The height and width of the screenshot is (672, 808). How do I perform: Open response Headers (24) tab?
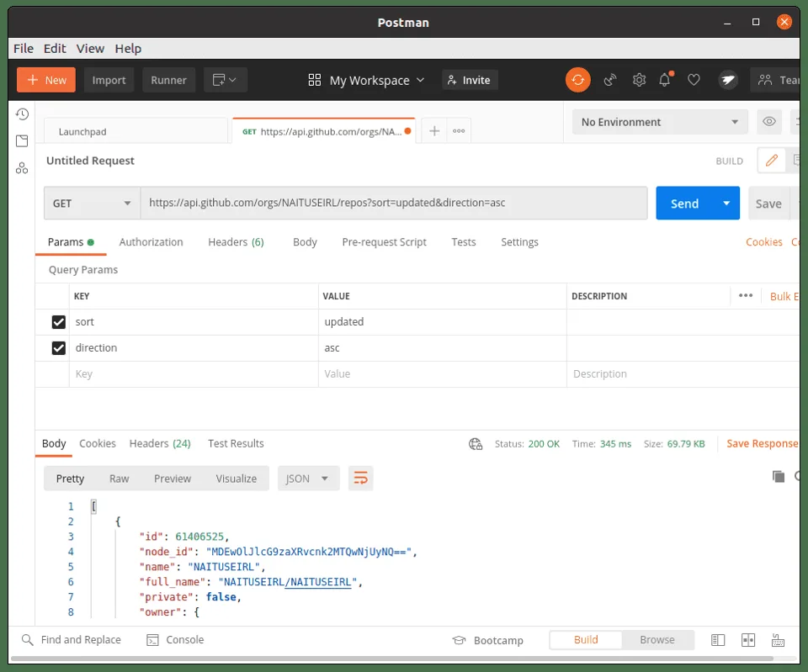(160, 443)
